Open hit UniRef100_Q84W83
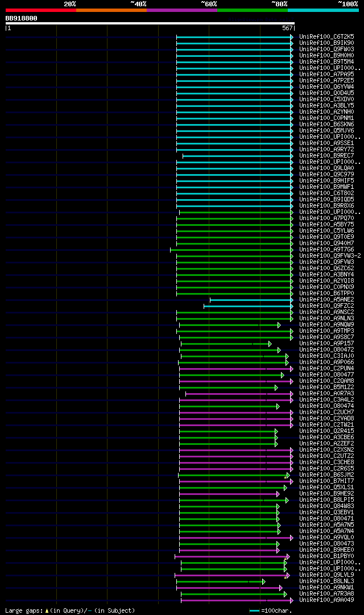 [x=326, y=507]
